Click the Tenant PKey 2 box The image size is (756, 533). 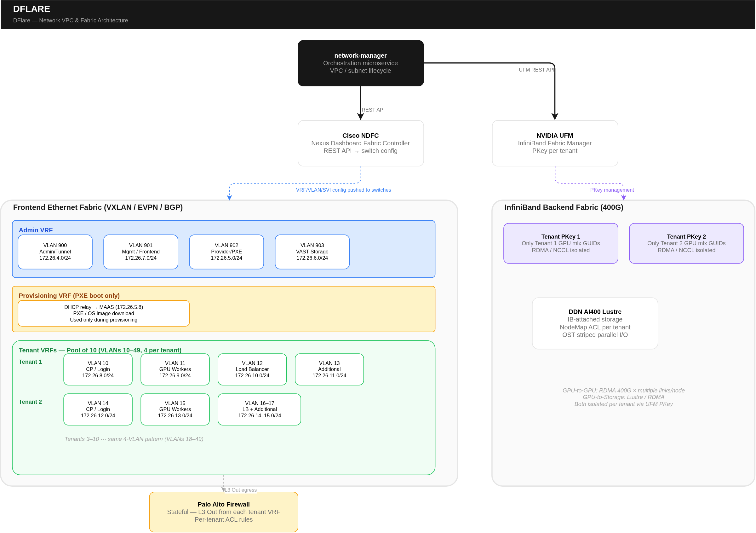[x=686, y=243]
